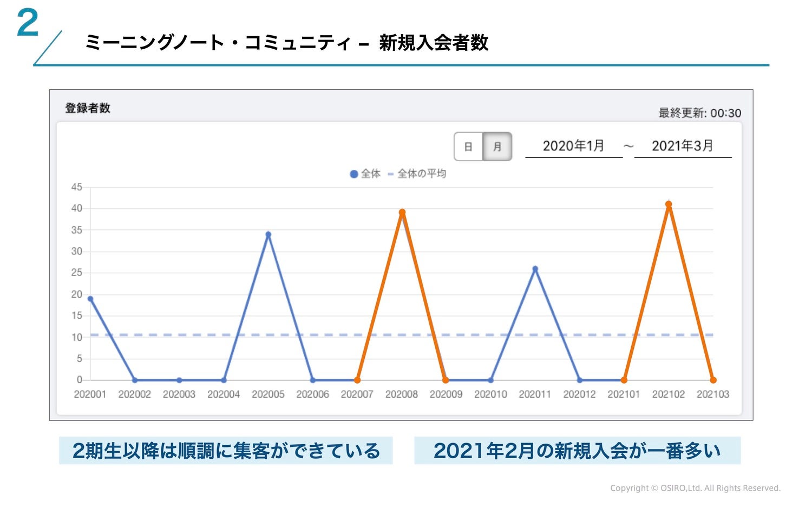Click the 202008 orange peak point
Image resolution: width=812 pixels, height=508 pixels.
(x=402, y=213)
